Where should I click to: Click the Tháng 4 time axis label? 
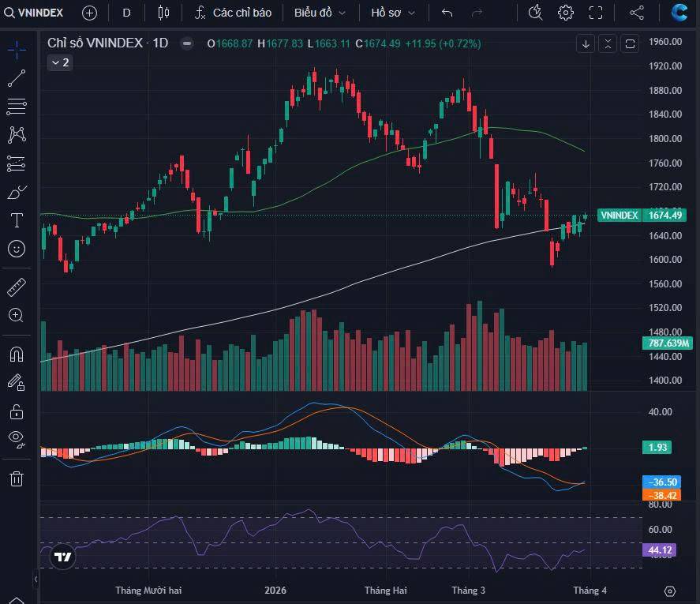click(590, 590)
